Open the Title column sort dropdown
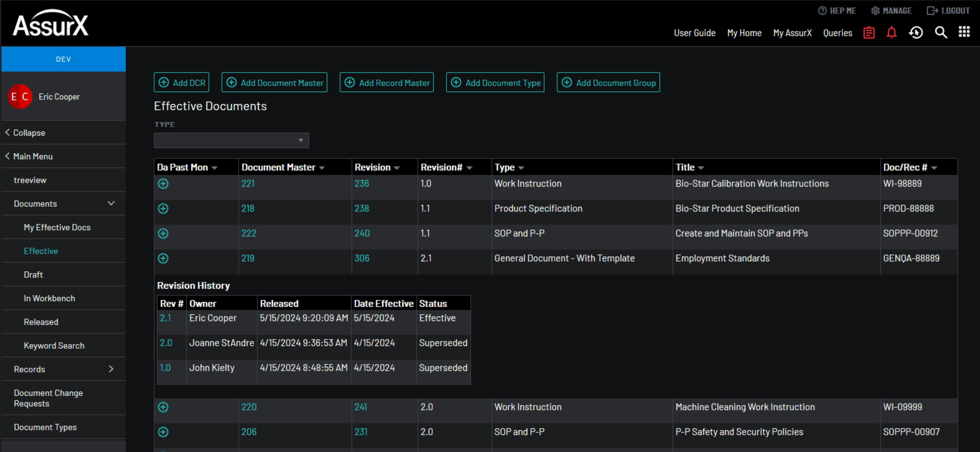This screenshot has height=452, width=980. pos(701,168)
